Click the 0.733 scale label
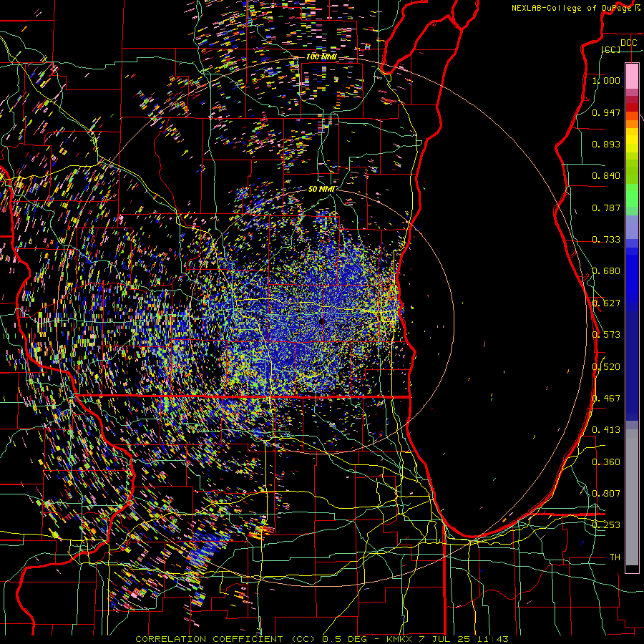Image resolution: width=644 pixels, height=644 pixels. click(606, 240)
